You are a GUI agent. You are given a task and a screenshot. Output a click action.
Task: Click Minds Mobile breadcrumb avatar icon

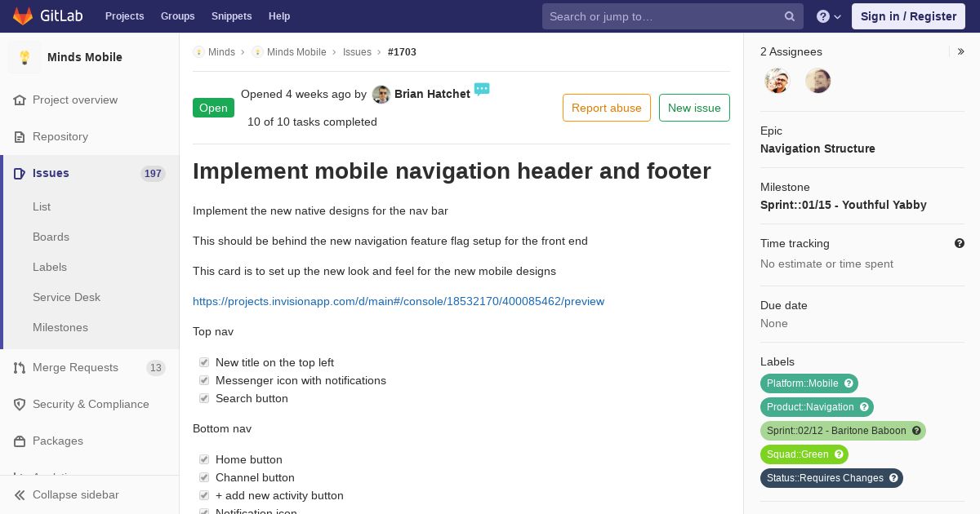[257, 52]
